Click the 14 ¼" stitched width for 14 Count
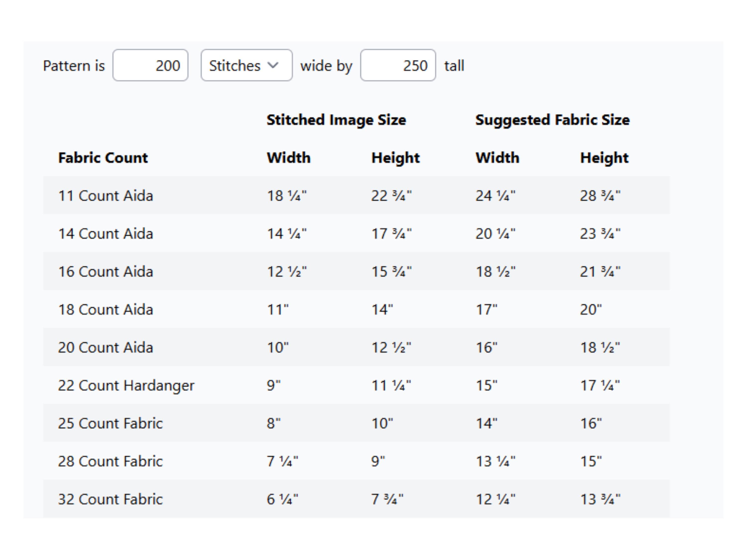This screenshot has width=747, height=560. [x=287, y=234]
